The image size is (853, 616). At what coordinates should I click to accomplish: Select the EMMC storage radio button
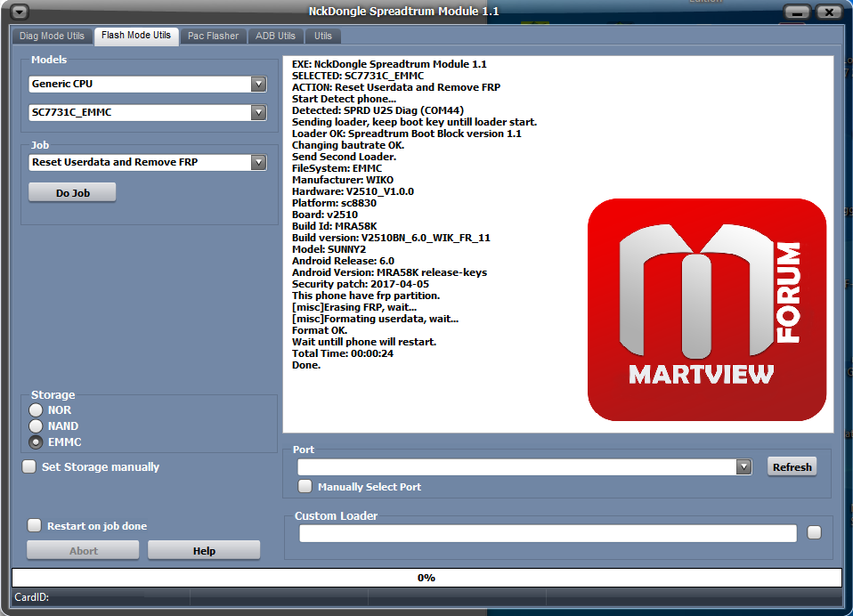(36, 442)
